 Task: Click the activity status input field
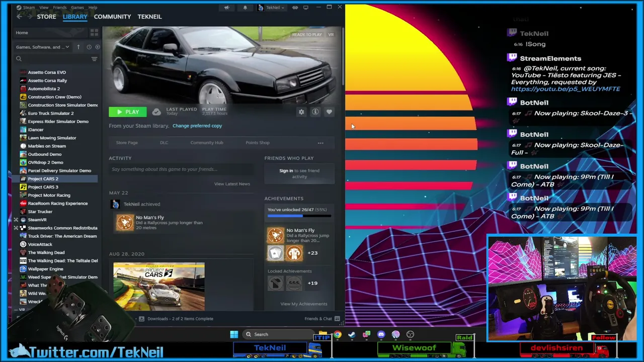(x=181, y=169)
